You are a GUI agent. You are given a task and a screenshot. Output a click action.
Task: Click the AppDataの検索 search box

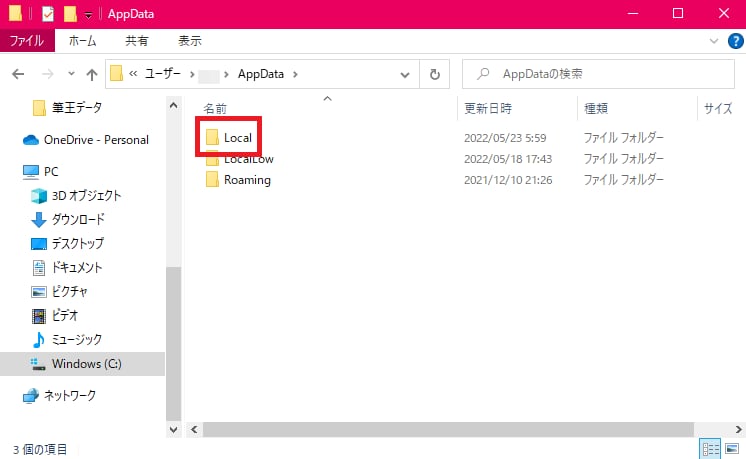coord(598,74)
